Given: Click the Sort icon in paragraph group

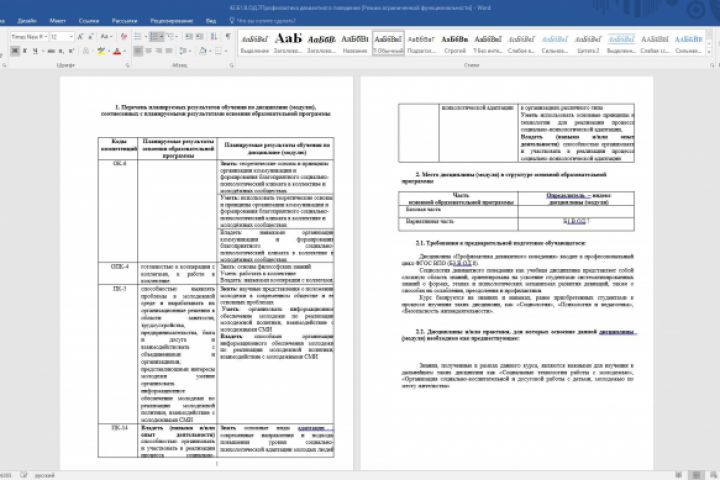Looking at the screenshot, I should 214,37.
